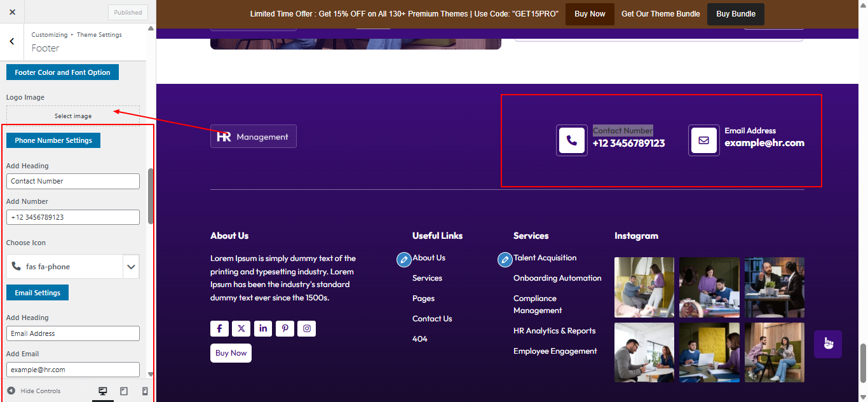868x402 pixels.
Task: Expand Email Settings section
Action: point(37,292)
